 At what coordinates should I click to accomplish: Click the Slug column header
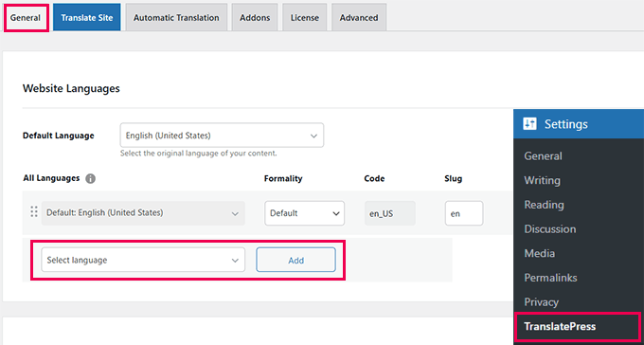(453, 178)
